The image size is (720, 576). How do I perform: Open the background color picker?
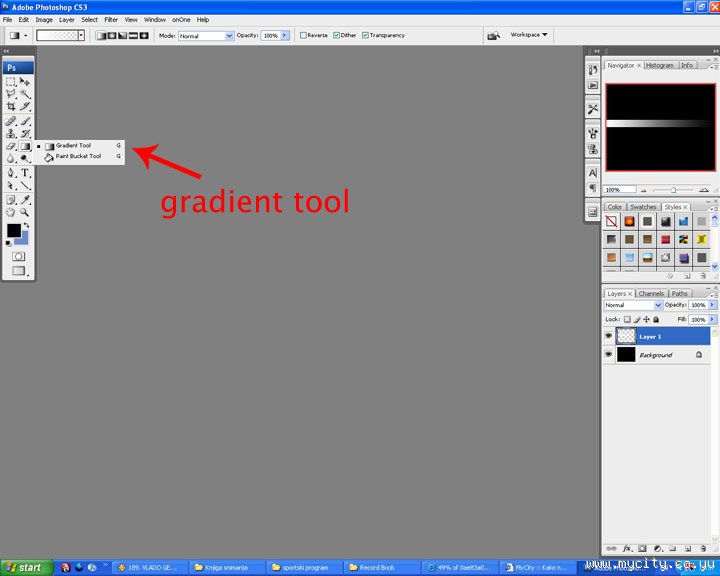click(24, 240)
